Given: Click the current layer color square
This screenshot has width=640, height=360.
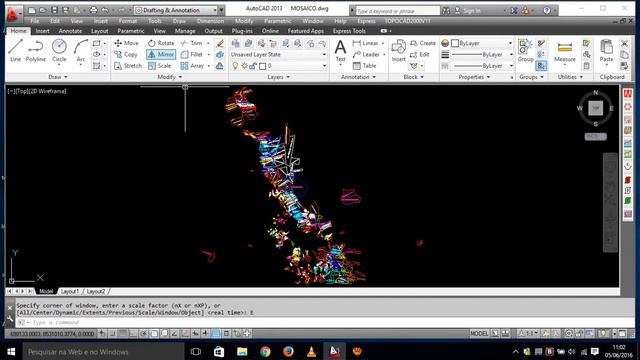Looking at the screenshot, I should coord(262,66).
